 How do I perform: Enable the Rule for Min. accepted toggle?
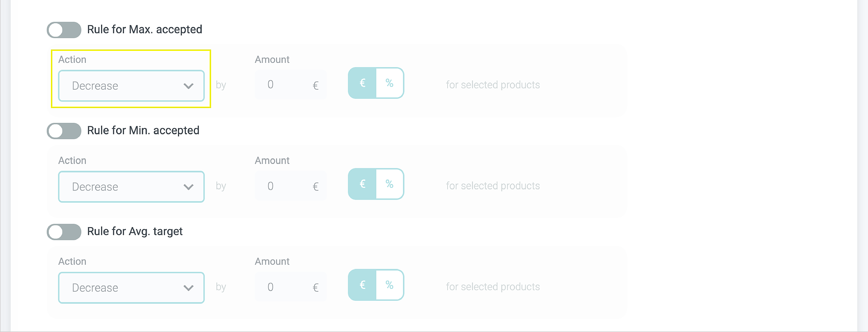(x=64, y=131)
